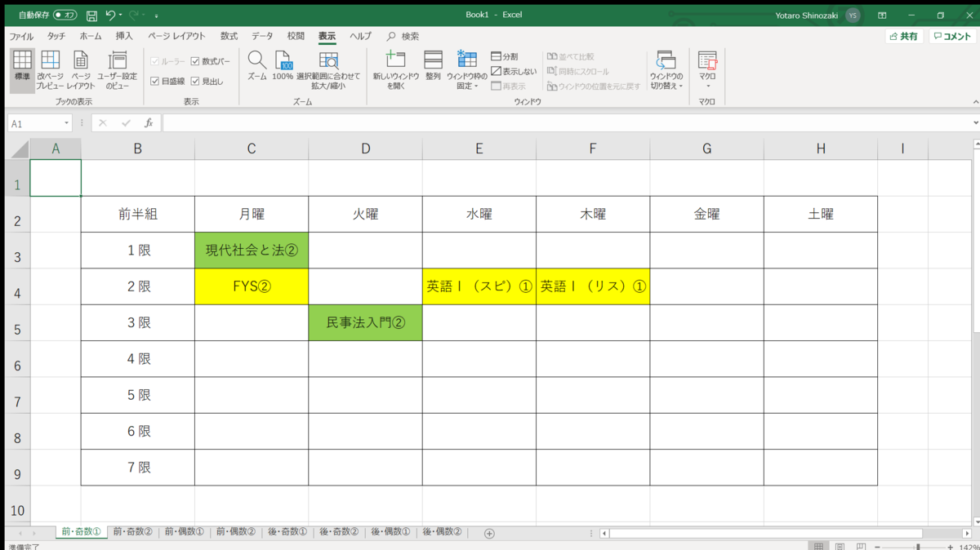Add a new sheet with plus icon
The width and height of the screenshot is (980, 550).
[489, 533]
